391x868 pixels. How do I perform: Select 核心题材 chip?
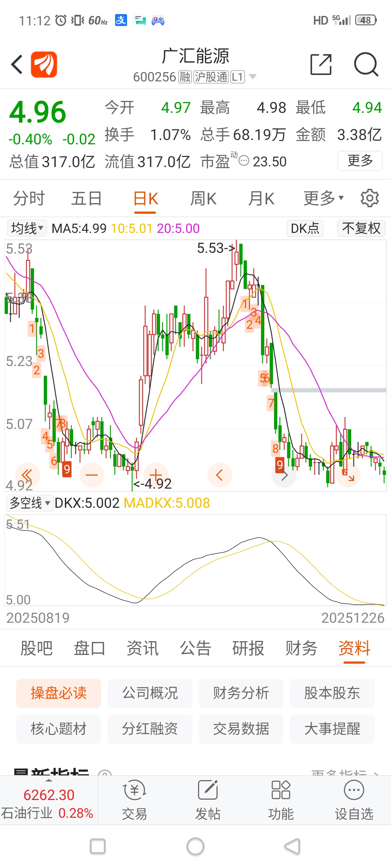[x=59, y=729]
